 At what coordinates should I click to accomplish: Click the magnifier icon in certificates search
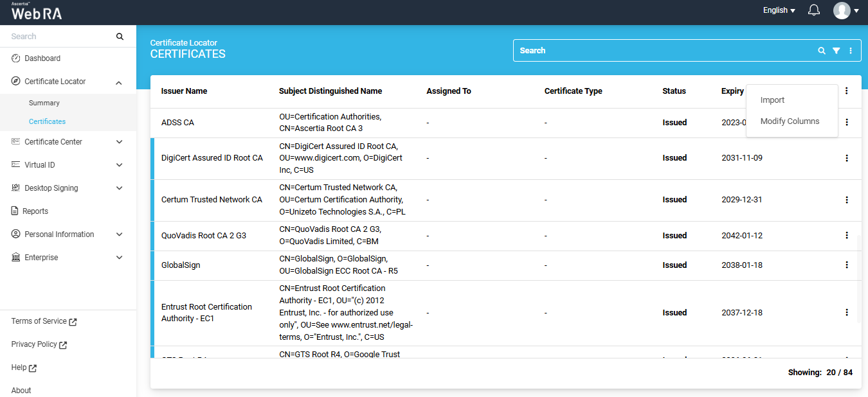(821, 51)
